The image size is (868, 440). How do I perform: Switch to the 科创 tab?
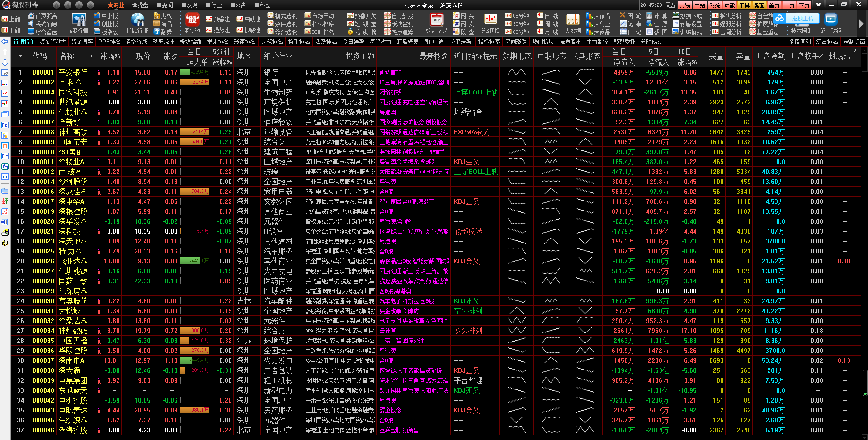263,5
